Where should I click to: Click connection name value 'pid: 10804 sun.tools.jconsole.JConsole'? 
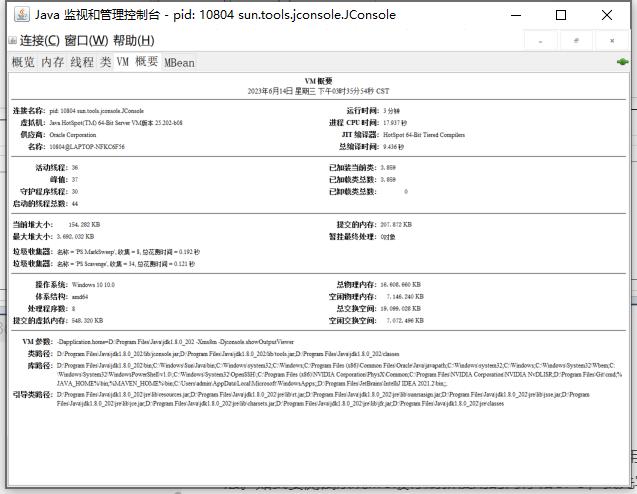click(97, 111)
